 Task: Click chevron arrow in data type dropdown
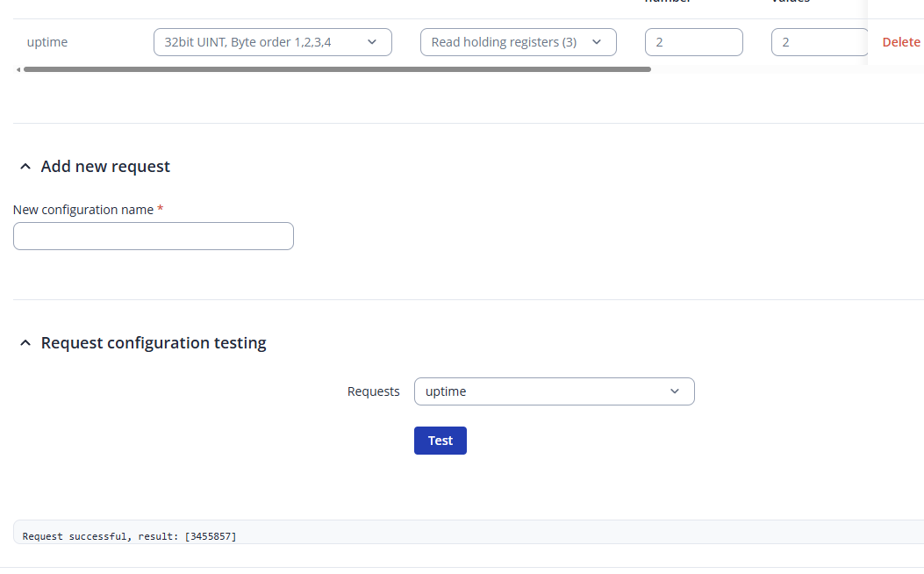pyautogui.click(x=372, y=42)
